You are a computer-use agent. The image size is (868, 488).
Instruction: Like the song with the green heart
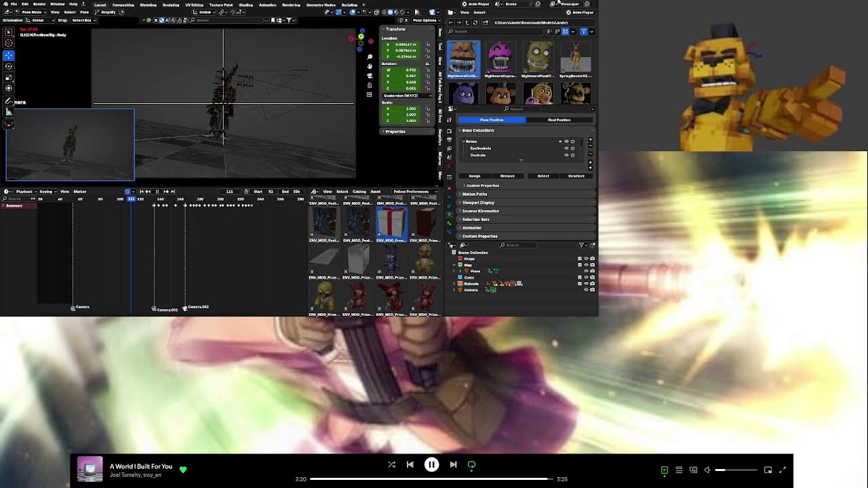pos(183,469)
